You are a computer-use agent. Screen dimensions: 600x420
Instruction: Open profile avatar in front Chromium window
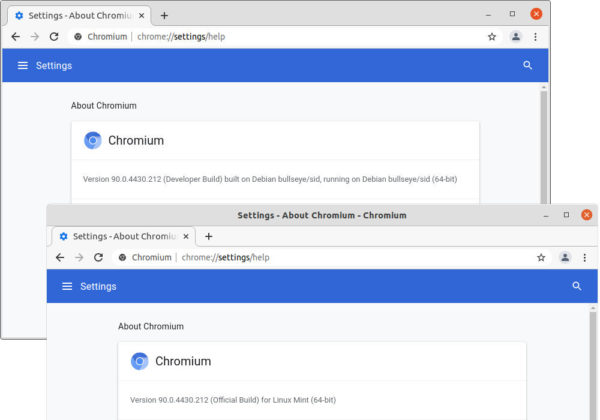click(x=565, y=257)
